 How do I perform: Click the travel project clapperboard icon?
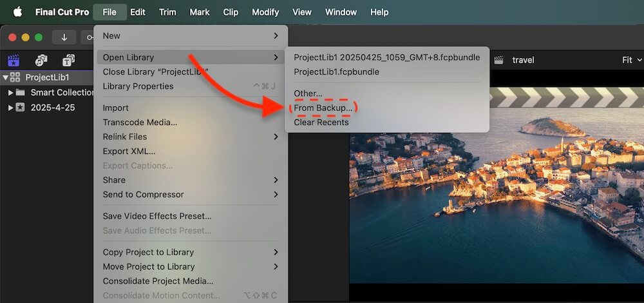[498, 60]
